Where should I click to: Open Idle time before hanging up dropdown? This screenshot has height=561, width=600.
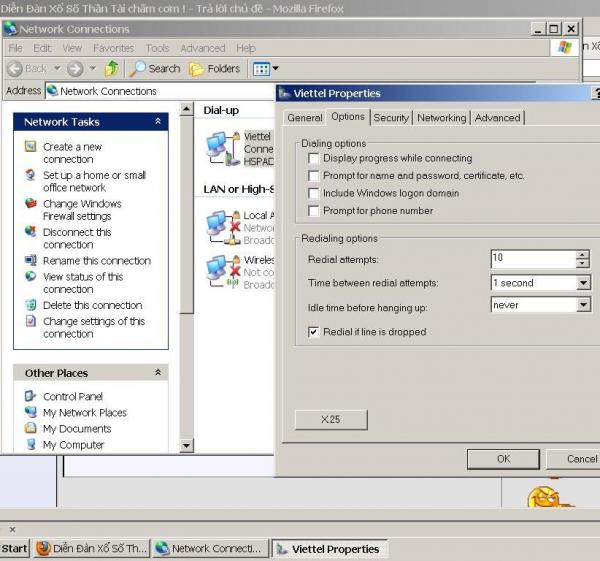(583, 305)
